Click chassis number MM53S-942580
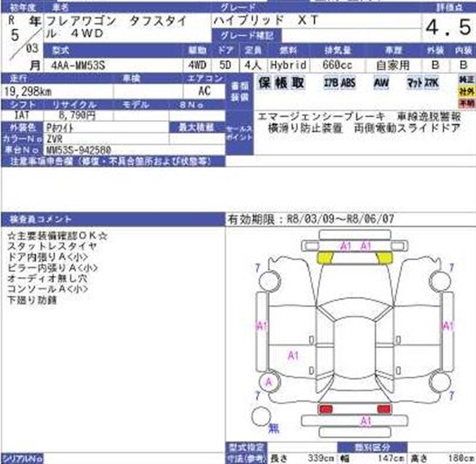Screen dimensions: 476x464 coord(79,150)
